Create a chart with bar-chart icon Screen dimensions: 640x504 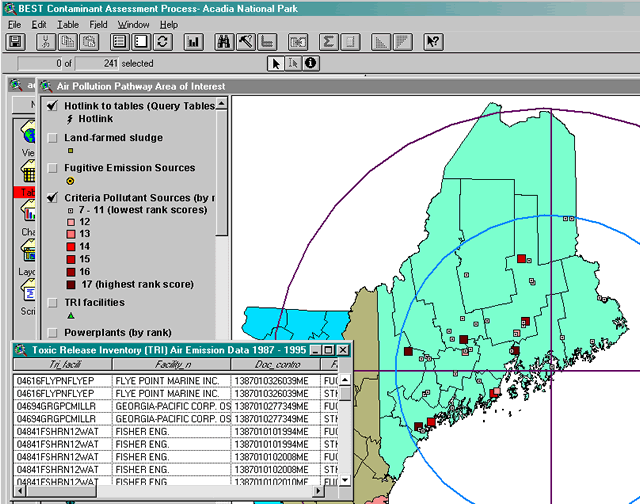click(x=193, y=42)
